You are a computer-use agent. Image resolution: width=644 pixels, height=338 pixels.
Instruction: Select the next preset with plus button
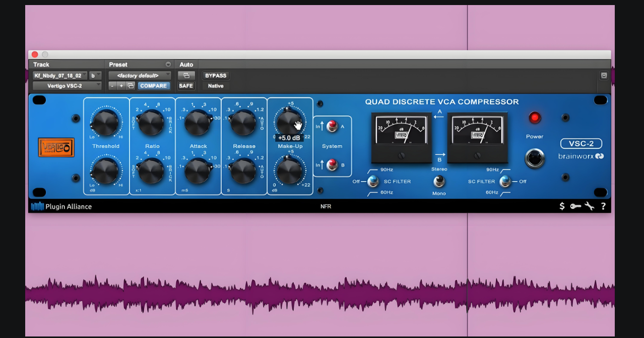point(121,86)
